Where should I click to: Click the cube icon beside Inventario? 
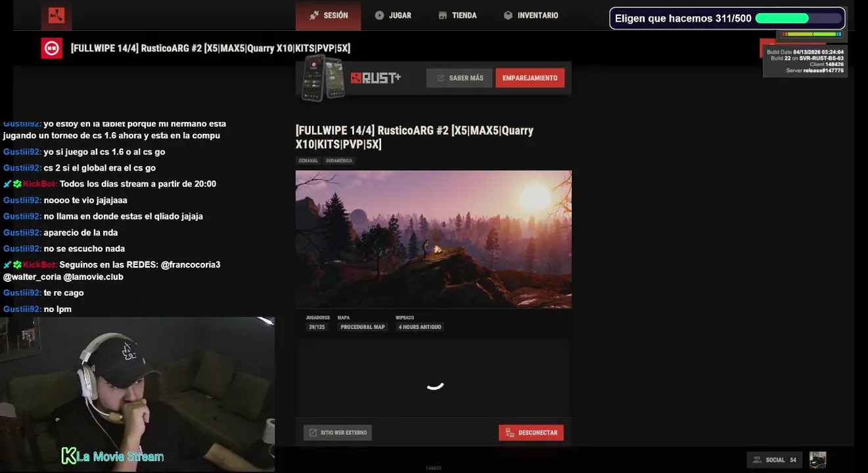click(x=508, y=15)
